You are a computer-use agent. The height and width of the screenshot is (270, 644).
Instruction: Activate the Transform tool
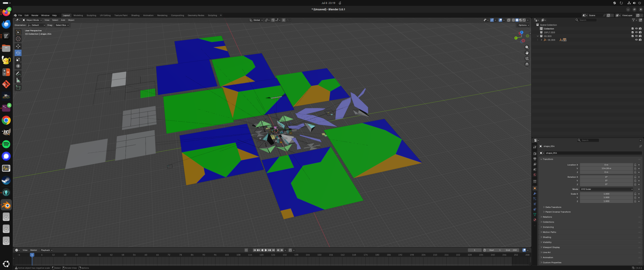pos(18,66)
